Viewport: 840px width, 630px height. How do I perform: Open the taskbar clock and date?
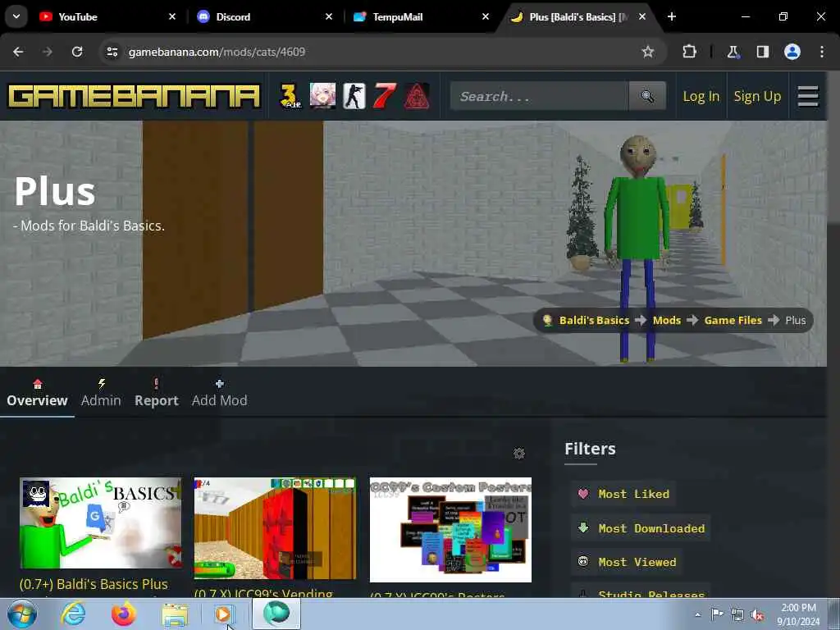pos(798,614)
